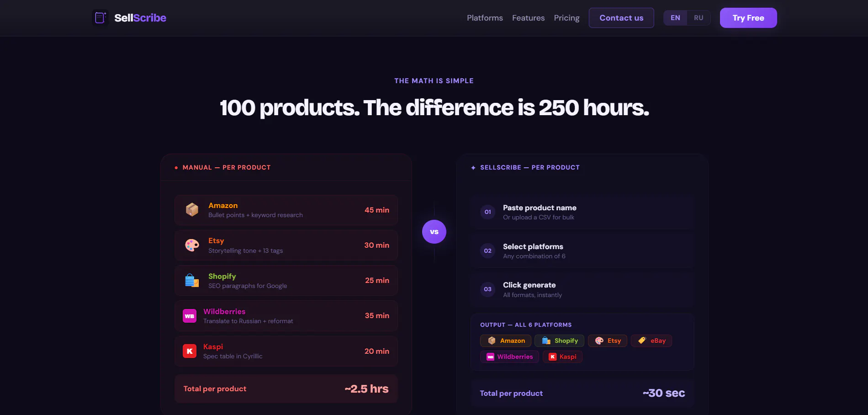
Task: Click the red dot beside MANUAL — PER PRODUCT
Action: (x=176, y=168)
